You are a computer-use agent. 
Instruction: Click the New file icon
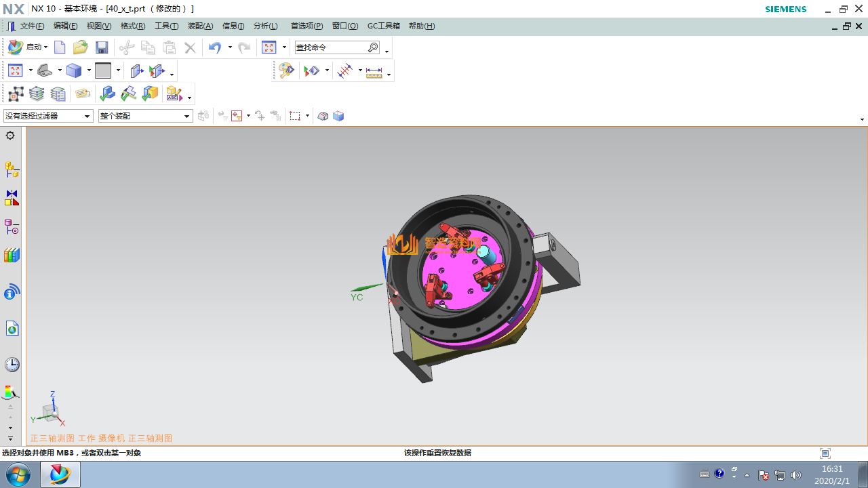(x=60, y=47)
